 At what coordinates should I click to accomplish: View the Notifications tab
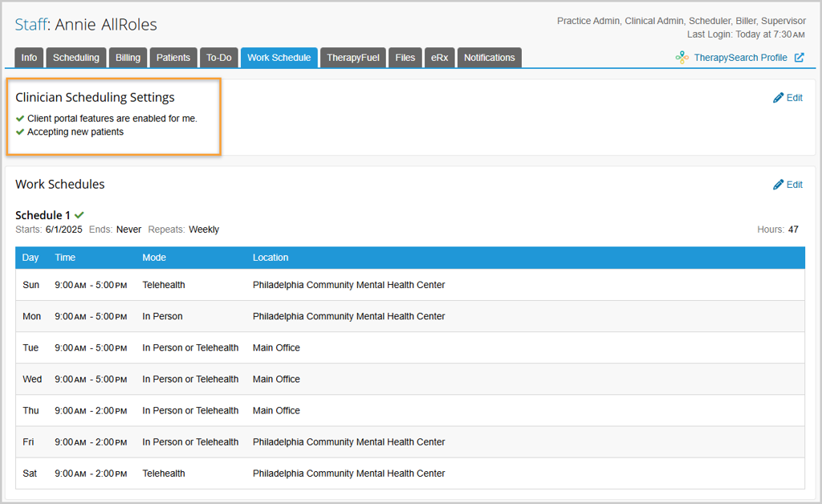tap(489, 58)
